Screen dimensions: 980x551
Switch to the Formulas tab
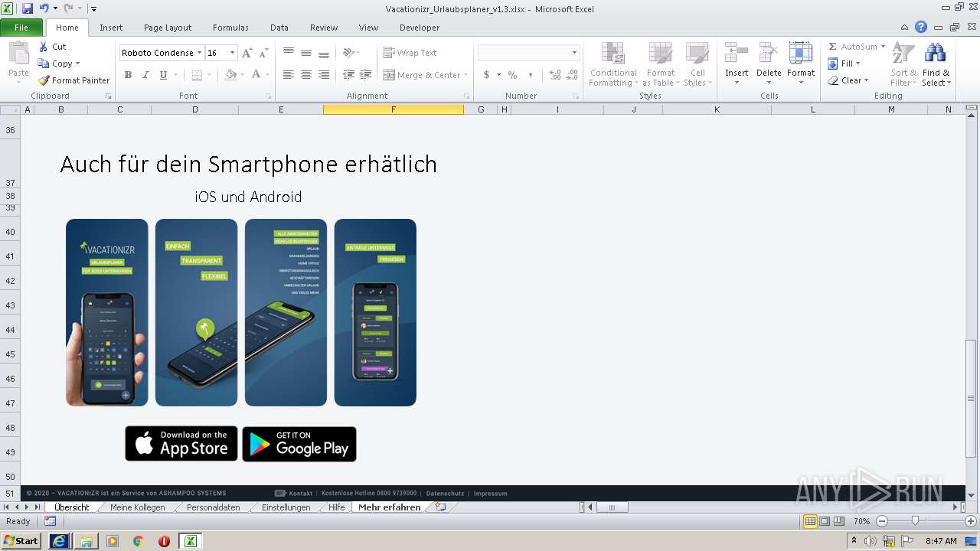pyautogui.click(x=230, y=28)
